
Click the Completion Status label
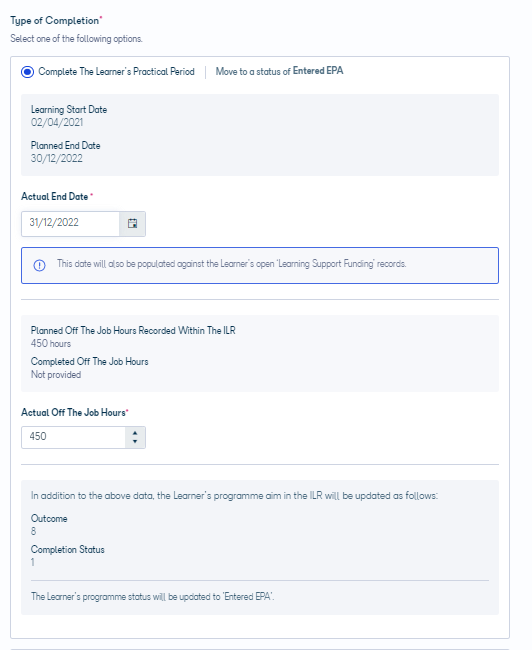pos(68,550)
